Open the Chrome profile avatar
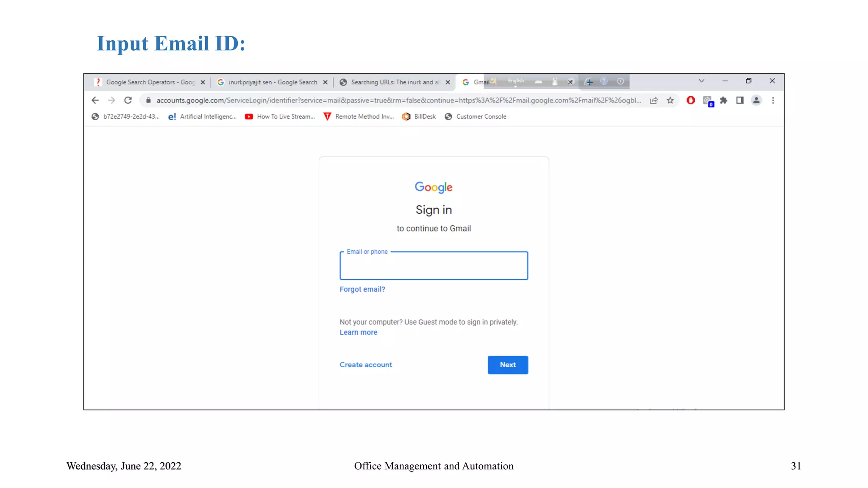Screen dimensions: 868x488 (x=756, y=100)
